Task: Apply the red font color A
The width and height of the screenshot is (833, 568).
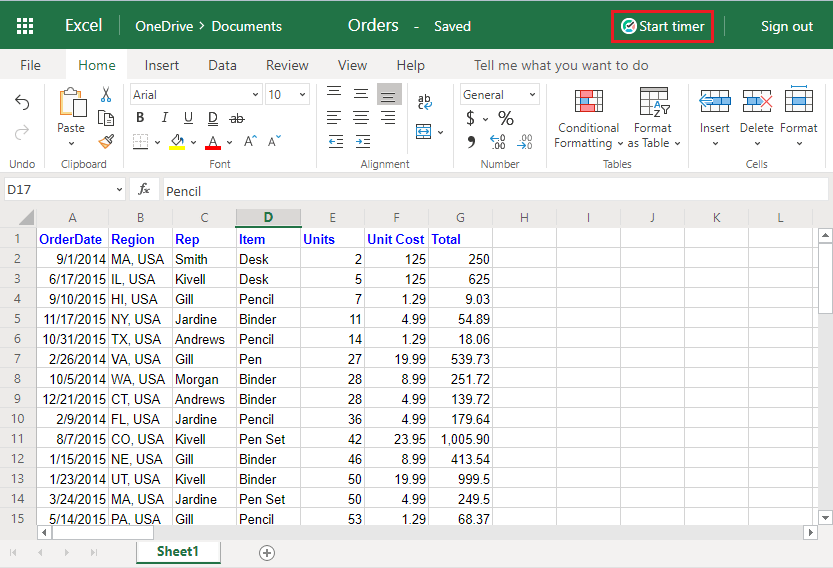Action: tap(213, 142)
